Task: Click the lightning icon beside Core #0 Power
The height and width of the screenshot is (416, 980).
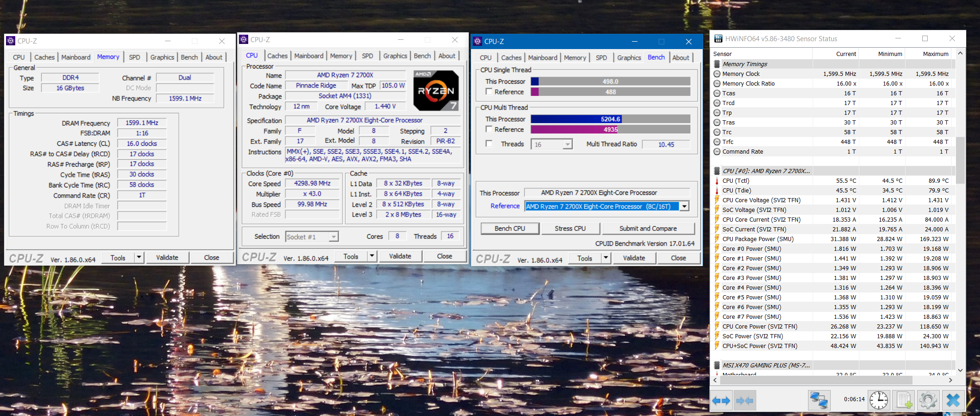Action: pos(717,248)
